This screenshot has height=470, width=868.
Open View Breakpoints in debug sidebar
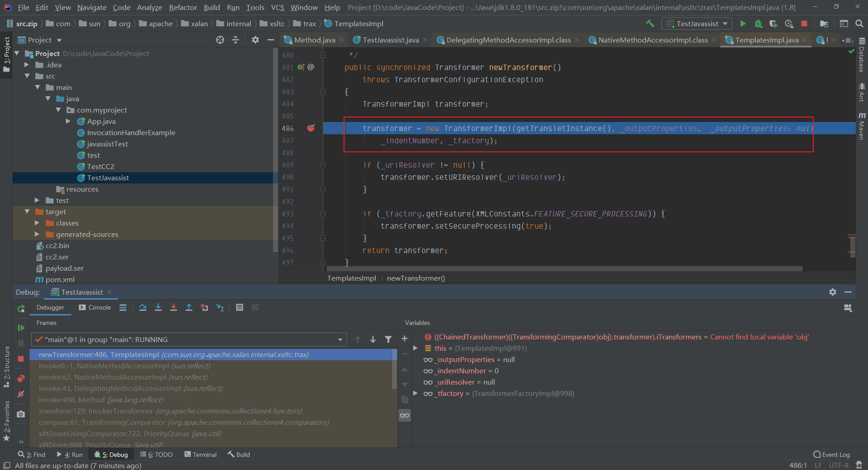[x=21, y=378]
